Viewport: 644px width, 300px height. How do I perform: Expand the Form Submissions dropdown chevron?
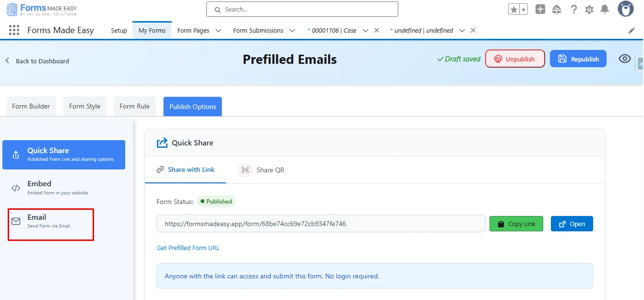(292, 30)
